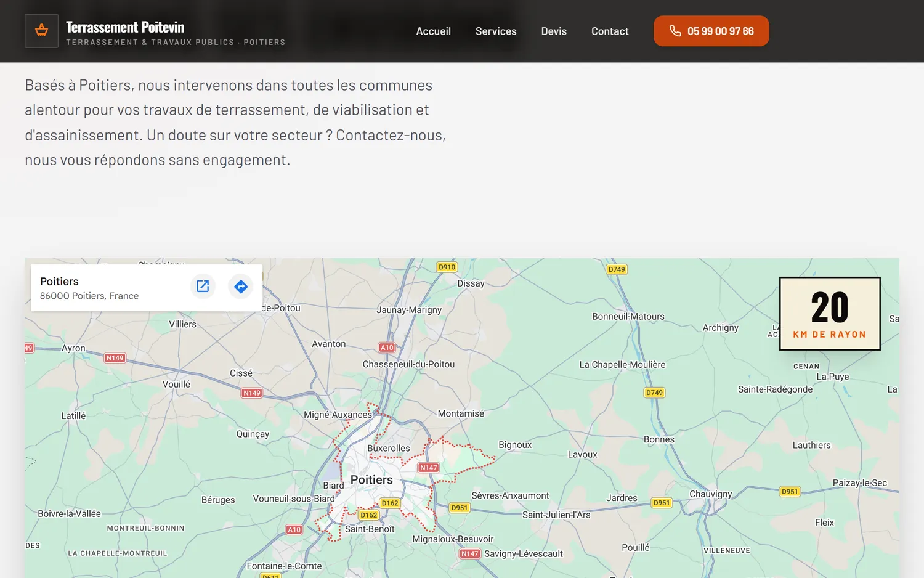The width and height of the screenshot is (924, 578).
Task: Click the 20 km de rayon badge
Action: (830, 314)
